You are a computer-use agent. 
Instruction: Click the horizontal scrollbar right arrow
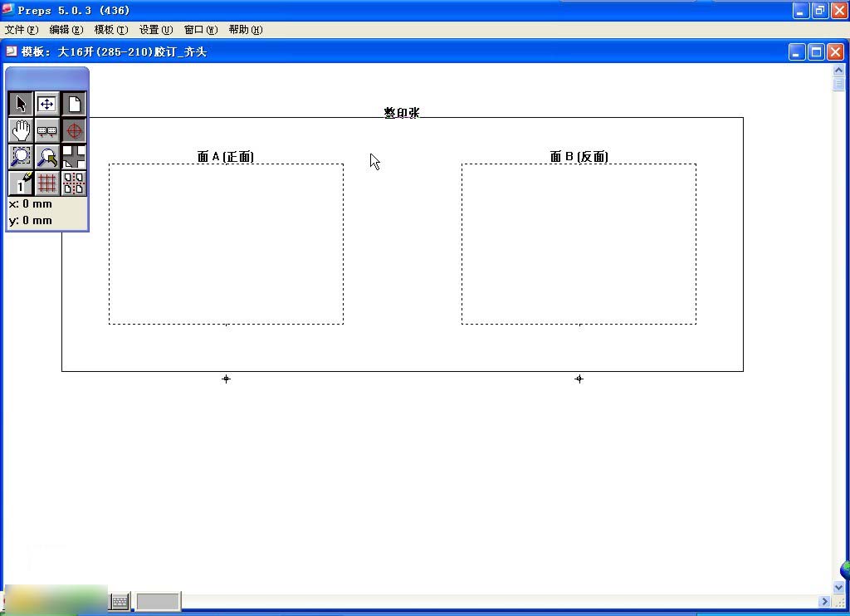pos(824,601)
